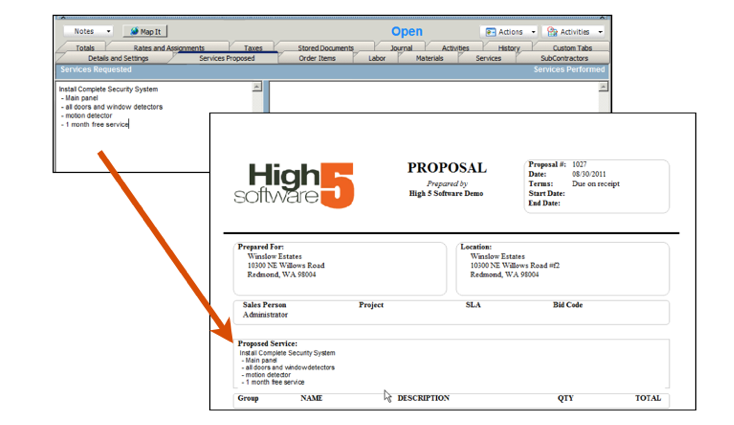This screenshot has width=734, height=425.
Task: Click the 'Install Complete Security System' line
Action: (x=108, y=89)
